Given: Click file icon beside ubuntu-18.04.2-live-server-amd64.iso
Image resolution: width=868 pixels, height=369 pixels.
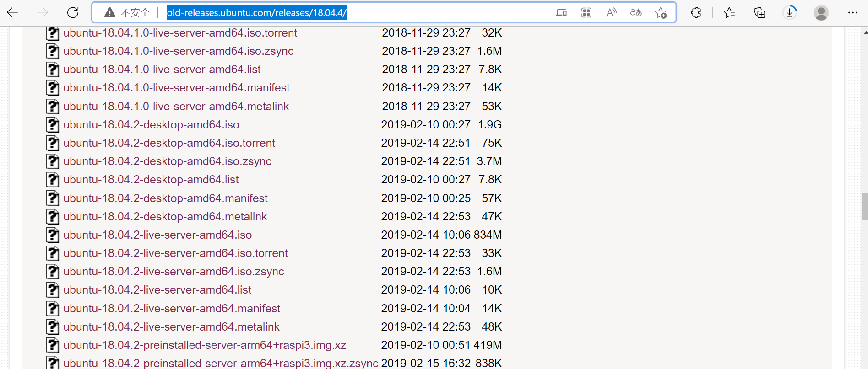Looking at the screenshot, I should [53, 235].
